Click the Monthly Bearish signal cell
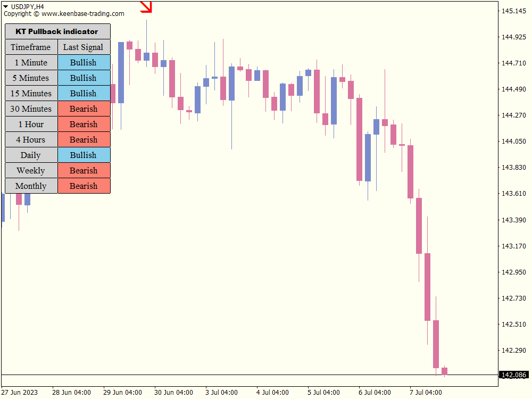 click(84, 186)
